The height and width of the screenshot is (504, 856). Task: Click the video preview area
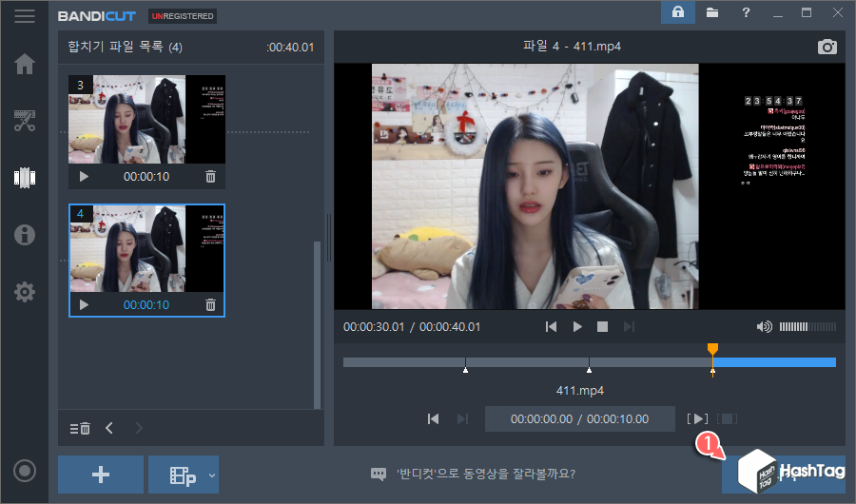[x=590, y=186]
